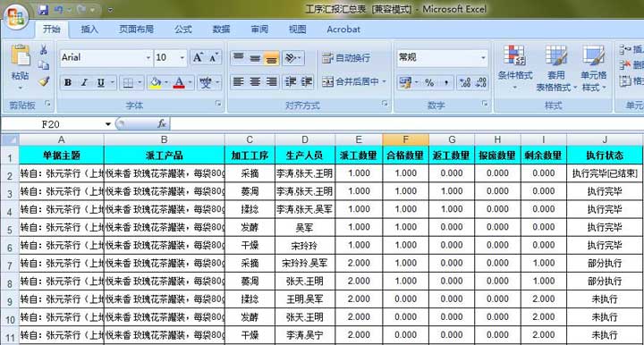Viewport: 644px width, 345px height.
Task: Select the 执行状态 header cell
Action: pyautogui.click(x=605, y=156)
